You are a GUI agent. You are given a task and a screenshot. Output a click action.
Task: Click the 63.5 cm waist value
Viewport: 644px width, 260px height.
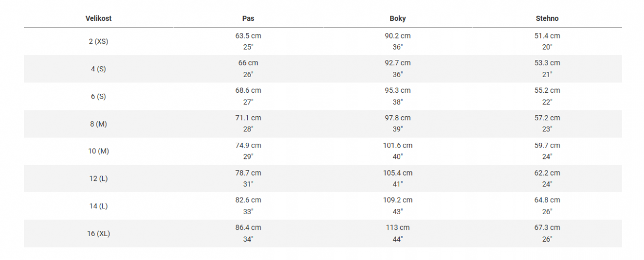click(248, 36)
